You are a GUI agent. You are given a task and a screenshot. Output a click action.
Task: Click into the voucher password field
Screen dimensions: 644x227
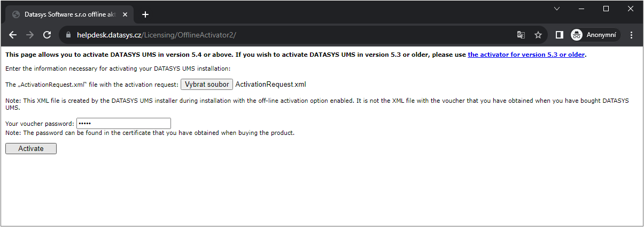coord(123,124)
